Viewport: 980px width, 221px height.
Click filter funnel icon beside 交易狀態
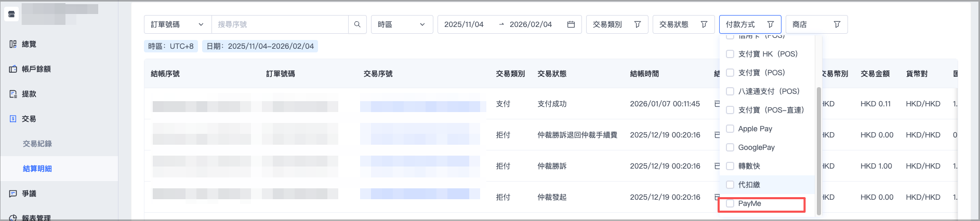tap(704, 24)
